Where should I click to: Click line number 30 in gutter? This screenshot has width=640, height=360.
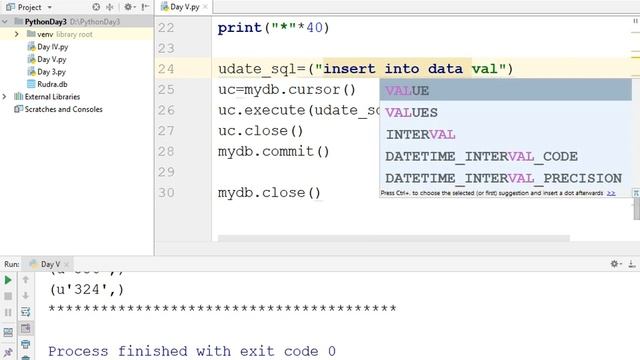[x=166, y=193]
